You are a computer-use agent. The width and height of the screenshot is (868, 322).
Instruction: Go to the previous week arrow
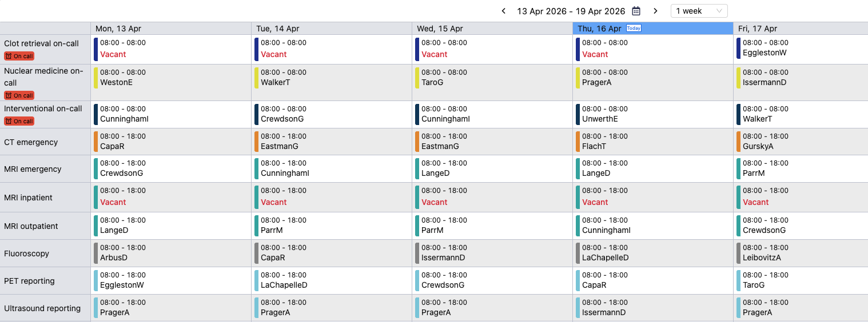[504, 11]
